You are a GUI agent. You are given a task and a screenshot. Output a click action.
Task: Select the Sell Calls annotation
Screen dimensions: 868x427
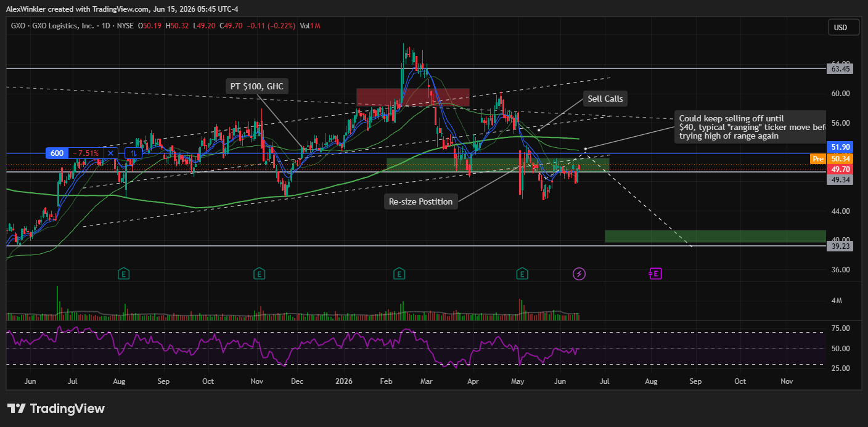[605, 99]
